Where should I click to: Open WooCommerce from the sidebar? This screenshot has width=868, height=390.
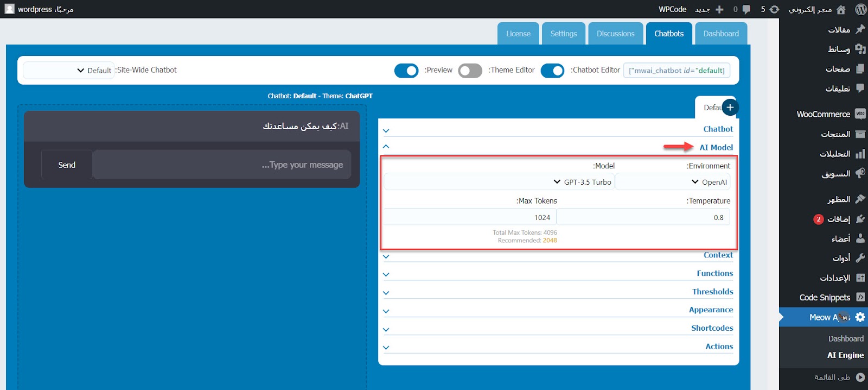pos(824,114)
